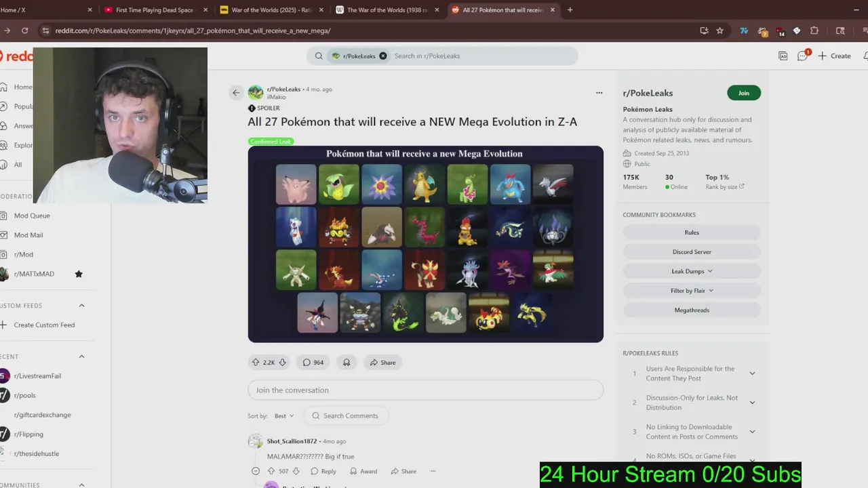Click the Create post button
This screenshot has height=488, width=868.
point(834,56)
